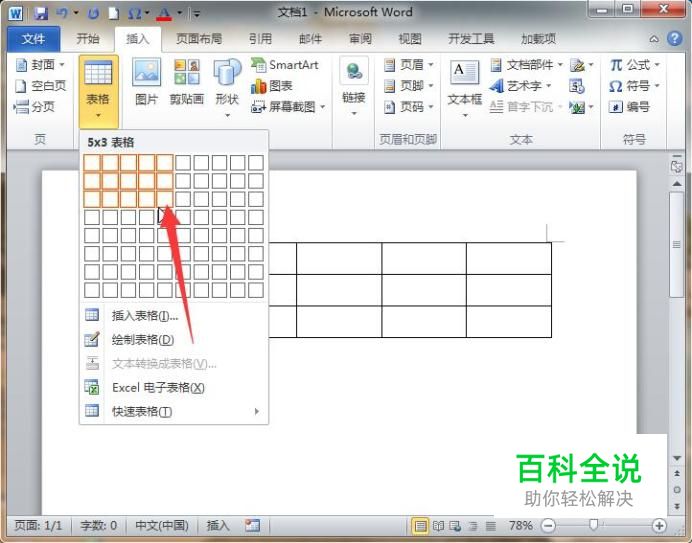The width and height of the screenshot is (692, 543).
Task: Click the object insert icon
Action: [x=577, y=106]
